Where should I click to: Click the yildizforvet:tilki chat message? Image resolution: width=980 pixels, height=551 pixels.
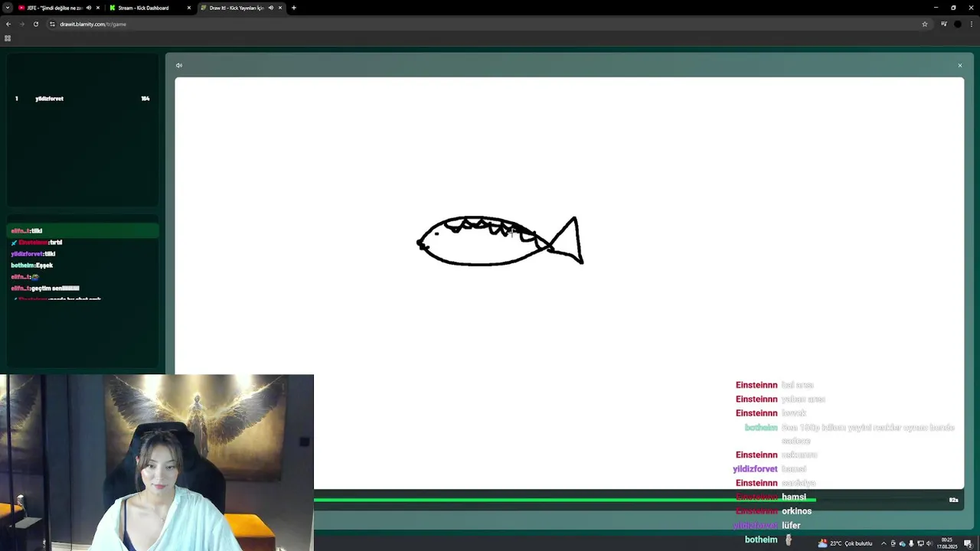pos(33,253)
